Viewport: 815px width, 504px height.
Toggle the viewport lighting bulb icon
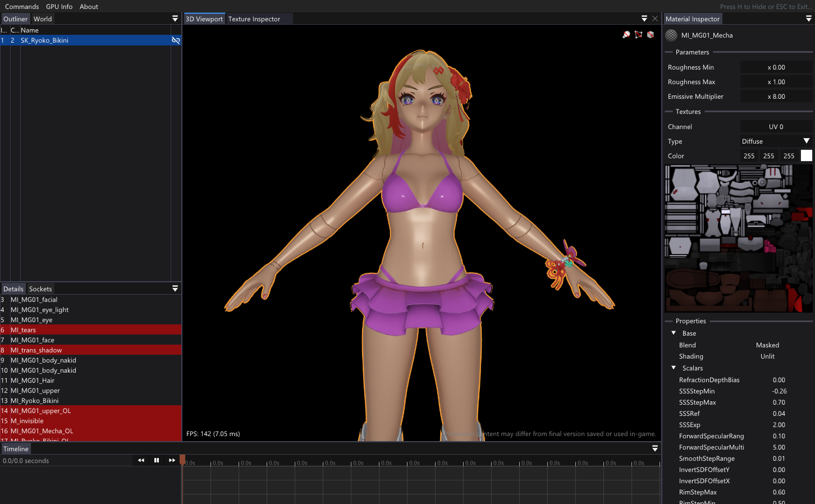point(626,35)
